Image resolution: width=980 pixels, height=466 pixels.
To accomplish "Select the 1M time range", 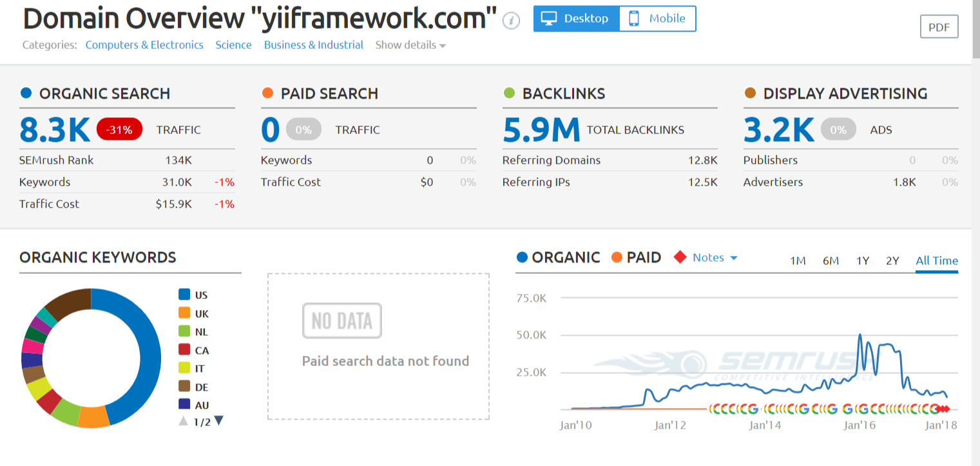I will click(x=798, y=261).
